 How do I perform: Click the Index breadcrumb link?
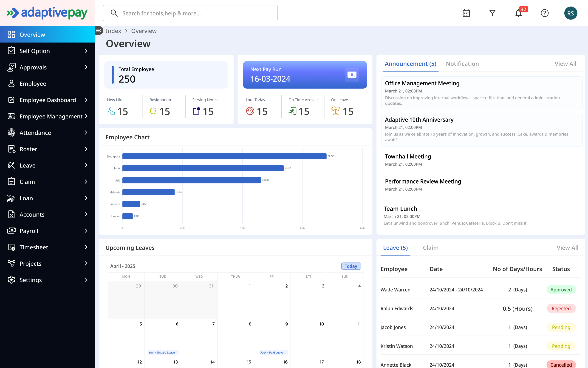113,31
